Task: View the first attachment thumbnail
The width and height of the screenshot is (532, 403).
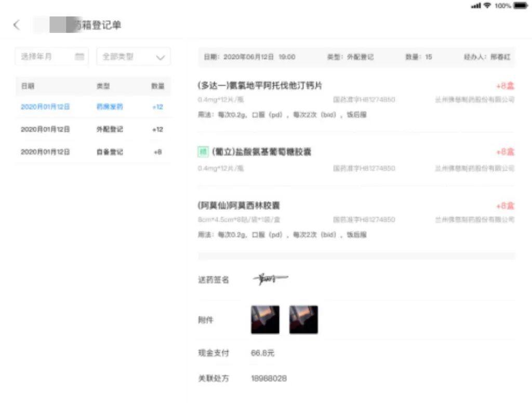Action: pyautogui.click(x=265, y=319)
